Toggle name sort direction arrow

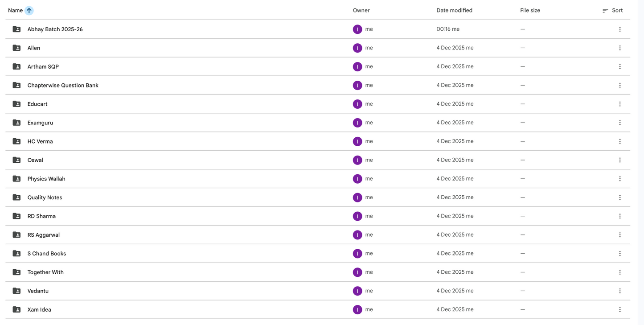point(29,10)
